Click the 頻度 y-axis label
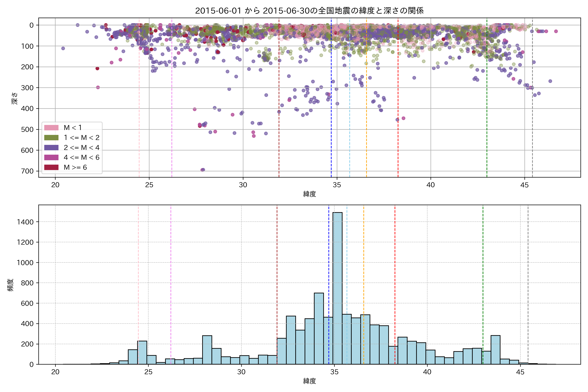The height and width of the screenshot is (392, 588). pyautogui.click(x=10, y=285)
